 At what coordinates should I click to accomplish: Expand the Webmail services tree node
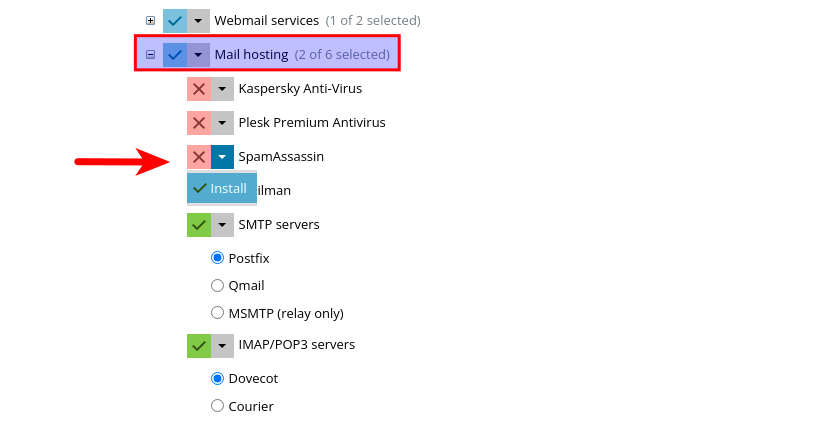[x=150, y=20]
